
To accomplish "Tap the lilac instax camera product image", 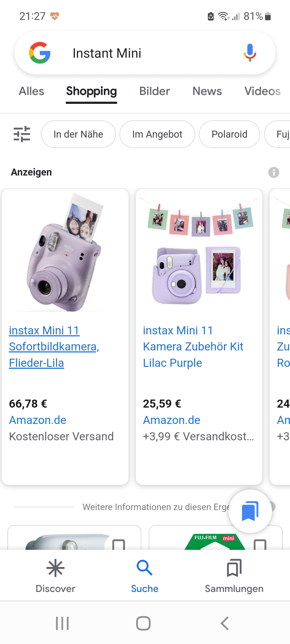I will [65, 252].
